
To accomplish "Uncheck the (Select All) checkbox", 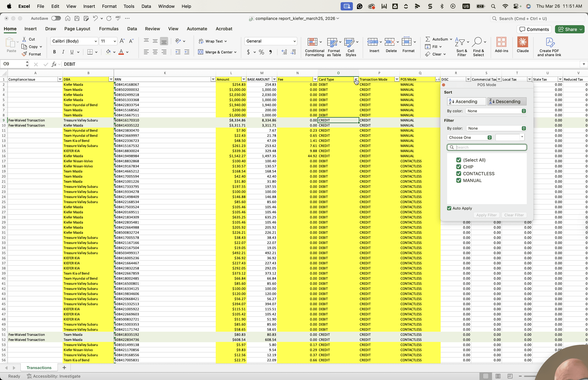I will tap(459, 160).
